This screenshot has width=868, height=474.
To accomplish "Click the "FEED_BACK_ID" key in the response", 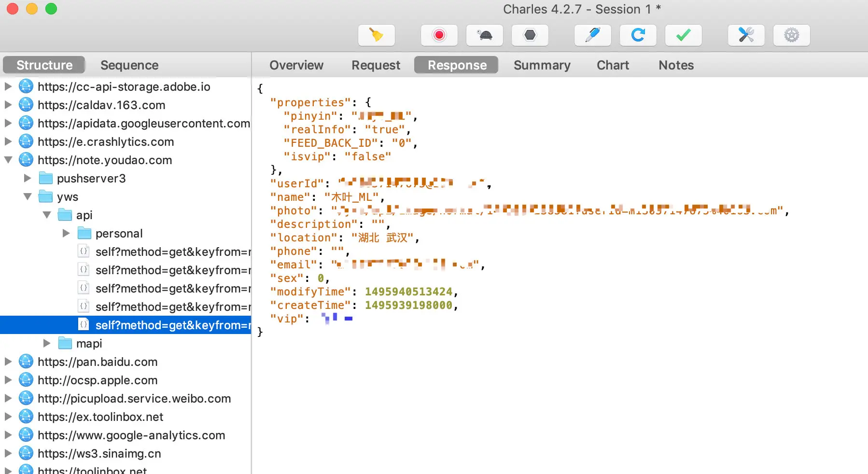I will [x=331, y=143].
